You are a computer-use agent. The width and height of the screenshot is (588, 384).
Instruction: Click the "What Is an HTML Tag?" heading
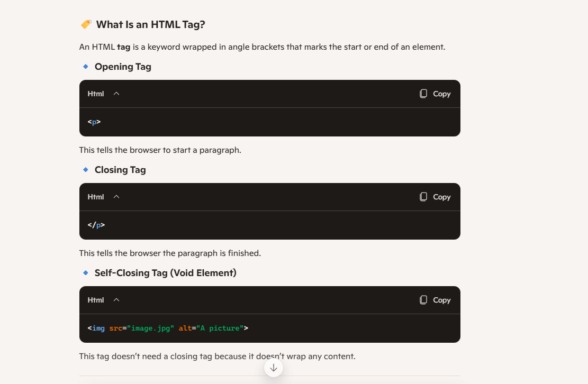(x=150, y=24)
